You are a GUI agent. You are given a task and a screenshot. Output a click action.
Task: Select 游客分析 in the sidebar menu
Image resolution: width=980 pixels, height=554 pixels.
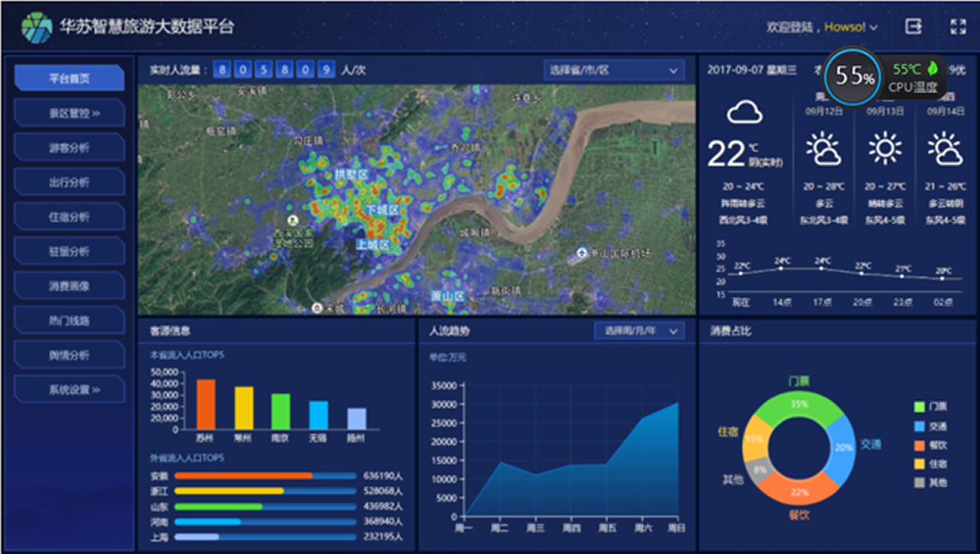(x=69, y=147)
